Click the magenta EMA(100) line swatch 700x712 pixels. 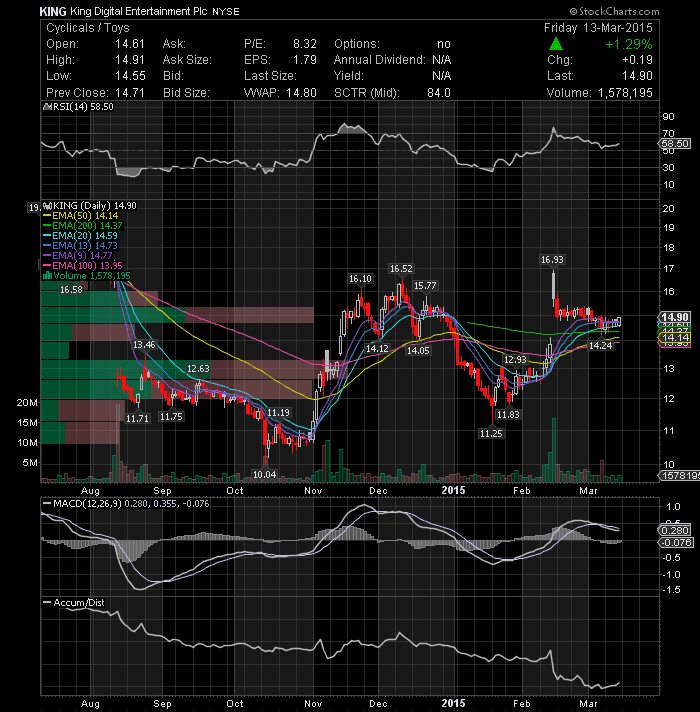(x=47, y=266)
